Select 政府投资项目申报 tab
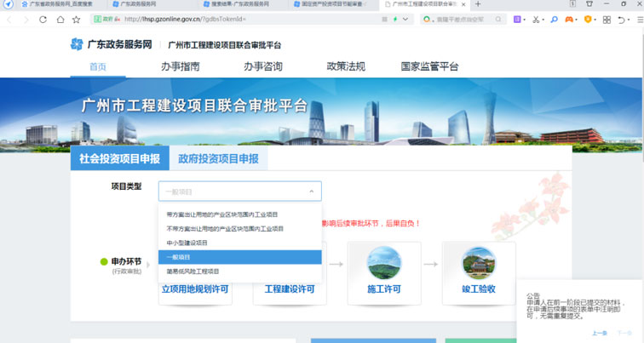Image resolution: width=644 pixels, height=343 pixels. [218, 158]
